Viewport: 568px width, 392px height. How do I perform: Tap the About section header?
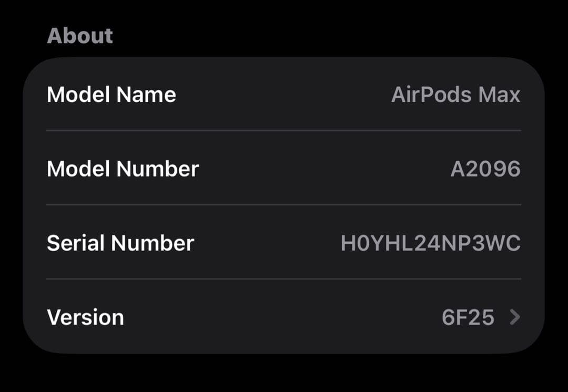click(x=80, y=35)
